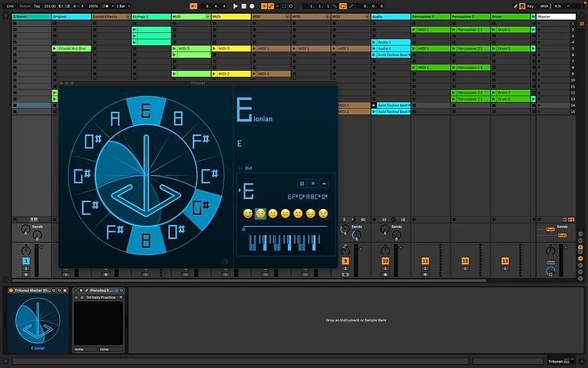Viewport: 588px width, 368px height.
Task: Toggle the arrangement Loop switch
Action: [x=342, y=6]
